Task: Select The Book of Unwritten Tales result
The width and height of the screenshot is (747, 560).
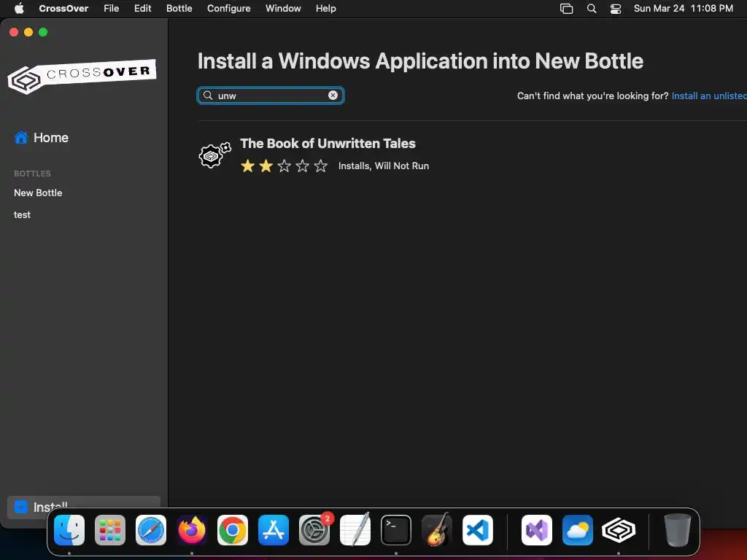Action: coord(328,144)
